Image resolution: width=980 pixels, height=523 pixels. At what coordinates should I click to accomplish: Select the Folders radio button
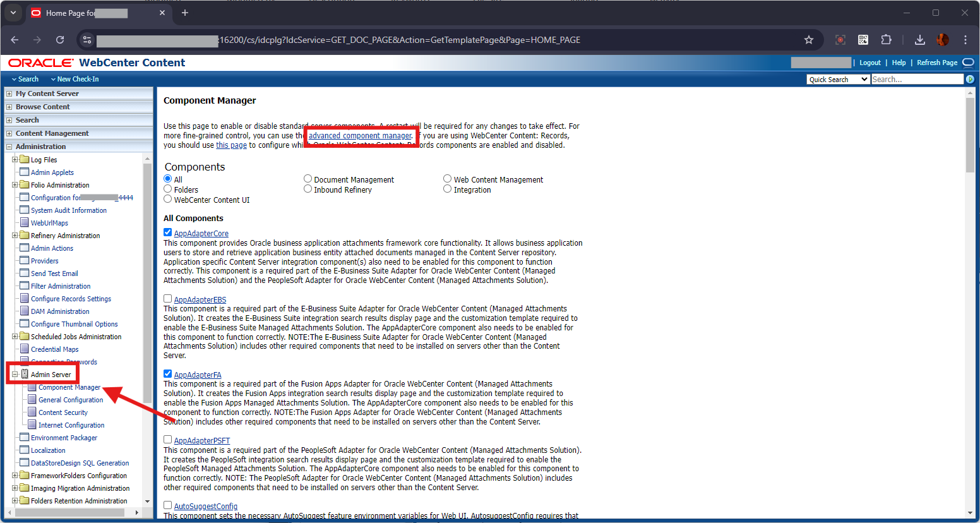(168, 189)
